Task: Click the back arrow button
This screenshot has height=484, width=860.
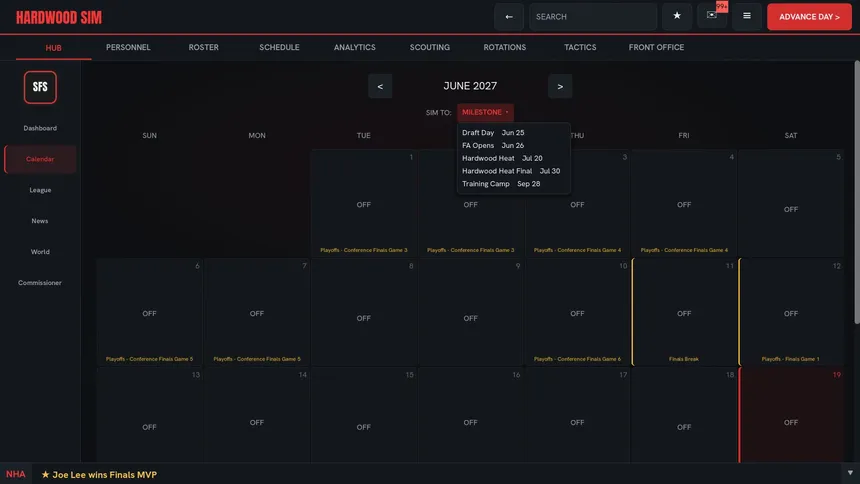Action: [x=508, y=16]
